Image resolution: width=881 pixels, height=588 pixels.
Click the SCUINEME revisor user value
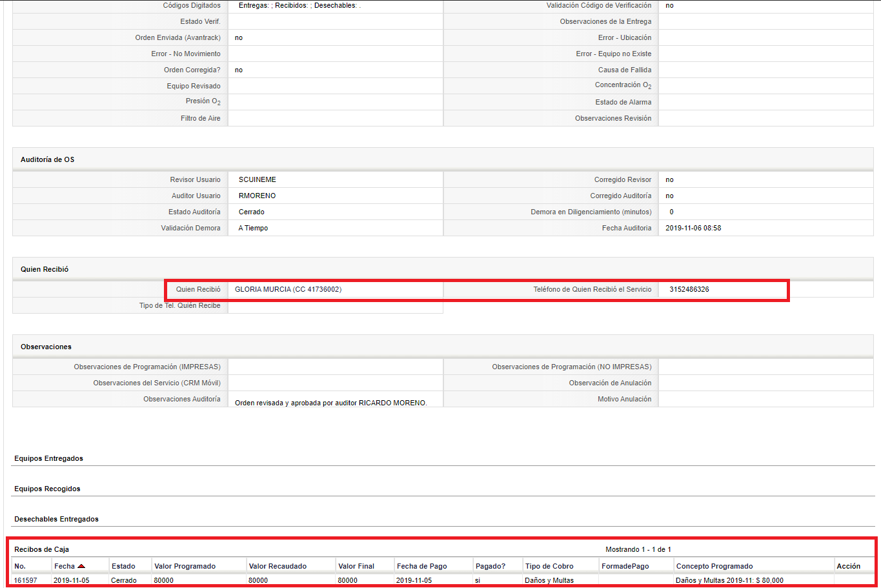coord(258,179)
